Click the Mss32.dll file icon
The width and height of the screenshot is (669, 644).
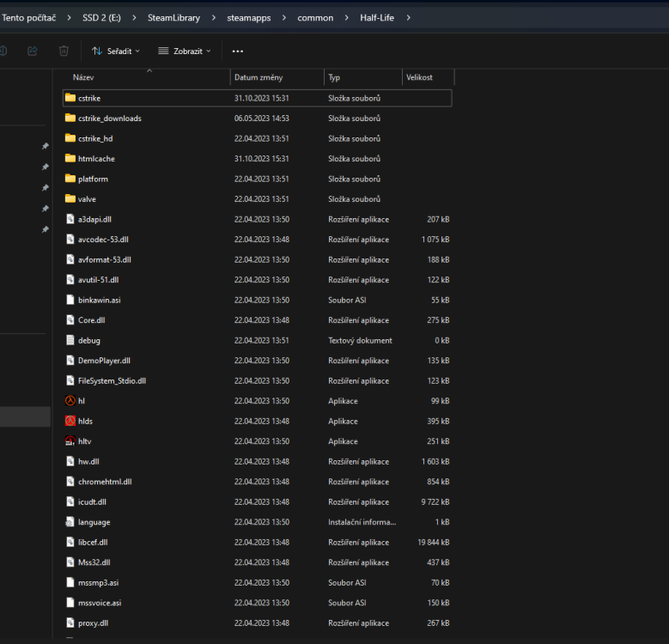click(70, 562)
